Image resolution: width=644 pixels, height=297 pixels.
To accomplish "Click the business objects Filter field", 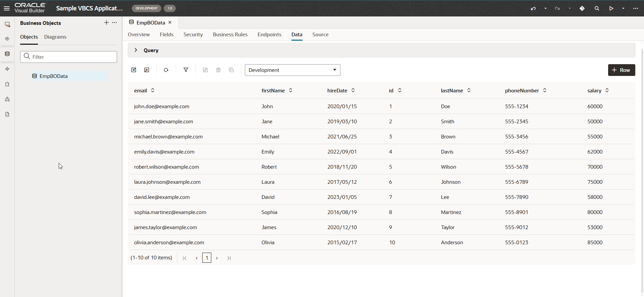I will coord(68,57).
